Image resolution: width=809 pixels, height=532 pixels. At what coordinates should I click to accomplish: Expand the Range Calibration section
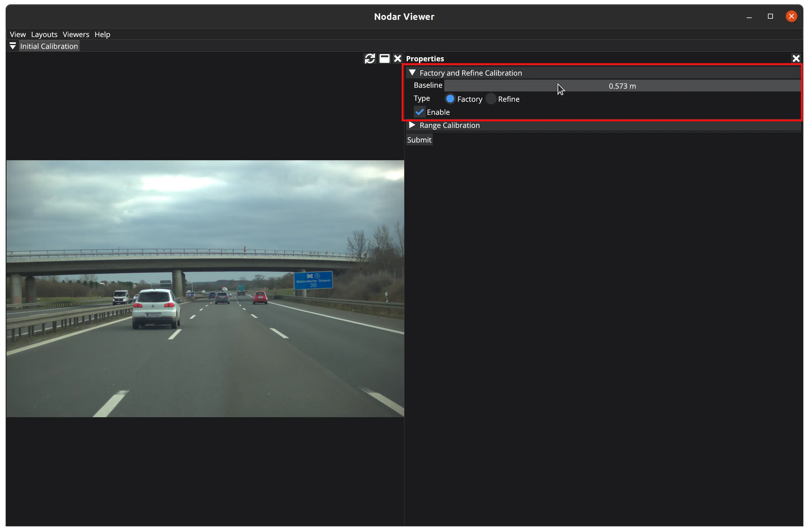point(412,125)
